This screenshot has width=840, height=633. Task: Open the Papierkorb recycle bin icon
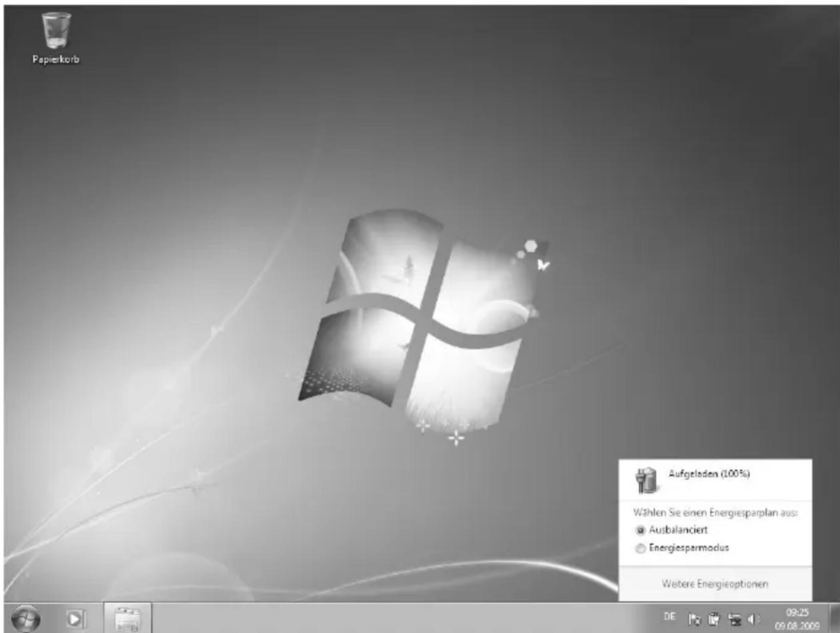click(x=57, y=39)
